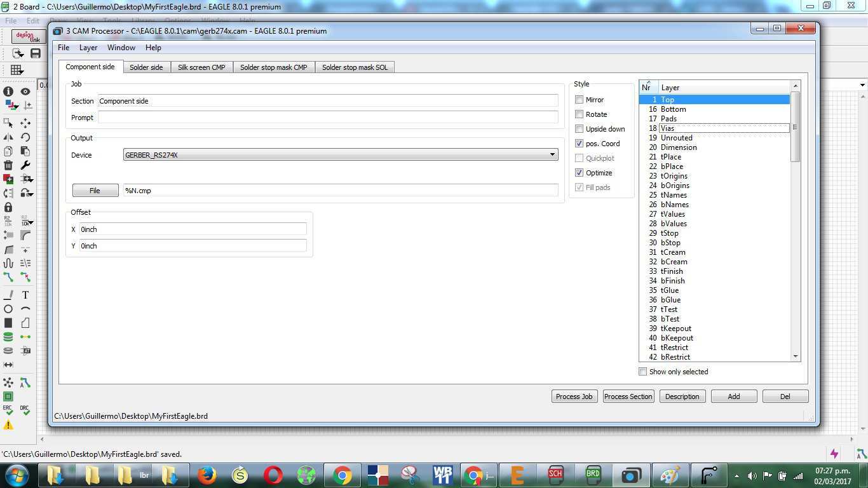
Task: Open the Grid settings icon
Action: 17,70
